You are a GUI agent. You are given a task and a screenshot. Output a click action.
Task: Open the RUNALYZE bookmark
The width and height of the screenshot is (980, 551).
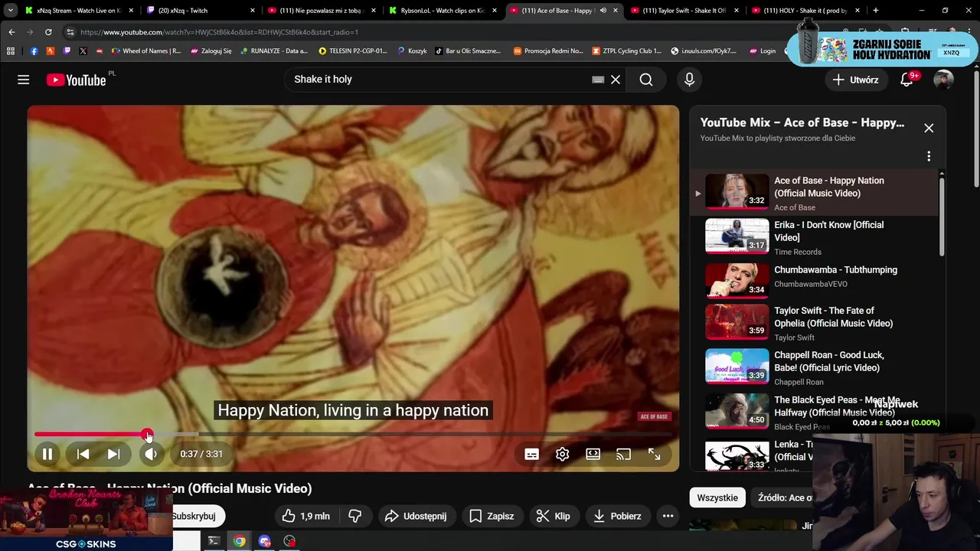click(x=273, y=51)
